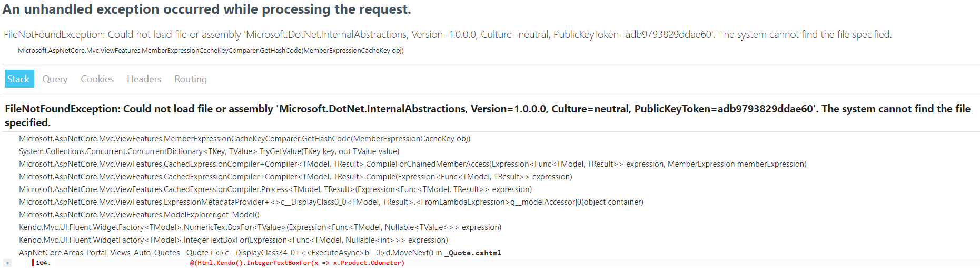980x268 pixels.
Task: Expand source code with the plus button
Action: (x=7, y=263)
